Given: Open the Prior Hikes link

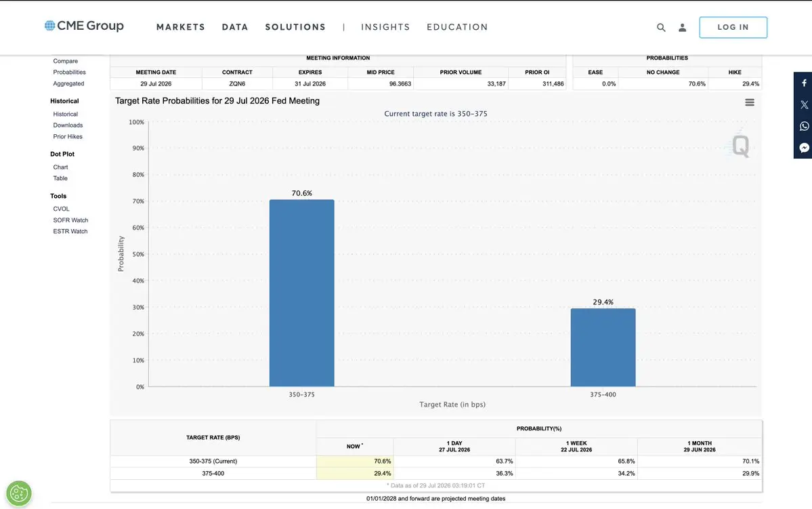Looking at the screenshot, I should tap(68, 137).
